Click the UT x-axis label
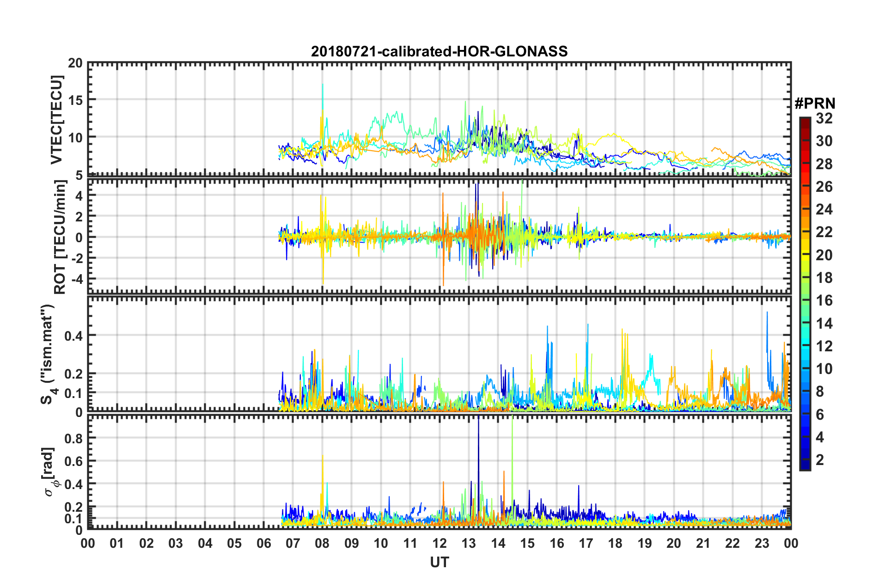This screenshot has width=879, height=588. [439, 562]
